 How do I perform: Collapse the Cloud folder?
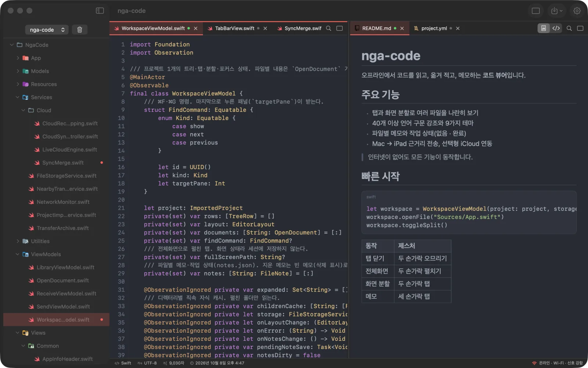pos(23,110)
